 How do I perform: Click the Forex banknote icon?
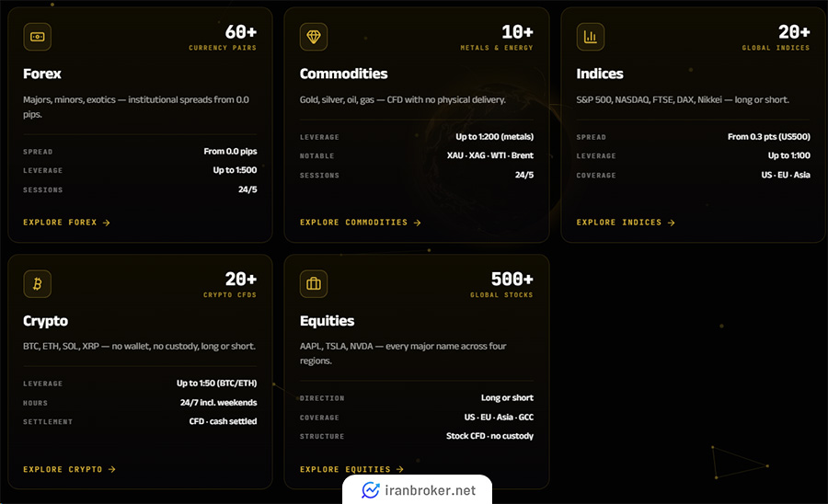[x=37, y=37]
